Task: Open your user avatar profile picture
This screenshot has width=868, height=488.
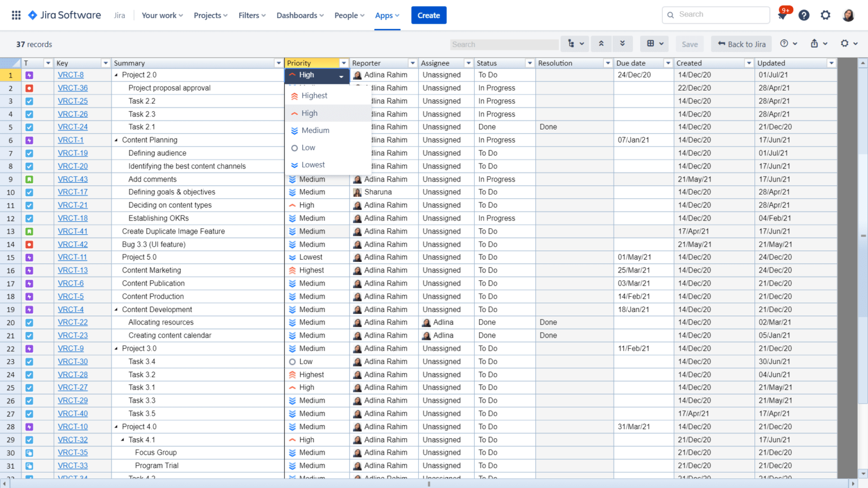Action: pyautogui.click(x=848, y=15)
